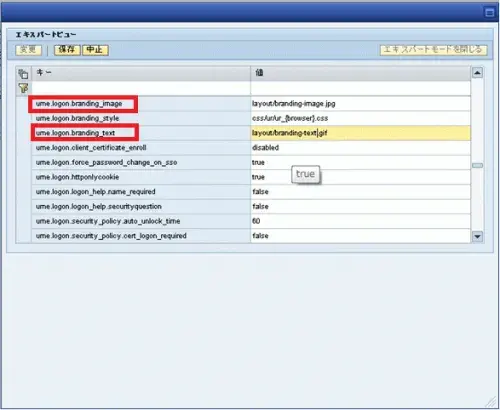
Task: Select the ume.logon.httponlycookie key
Action: click(x=77, y=177)
